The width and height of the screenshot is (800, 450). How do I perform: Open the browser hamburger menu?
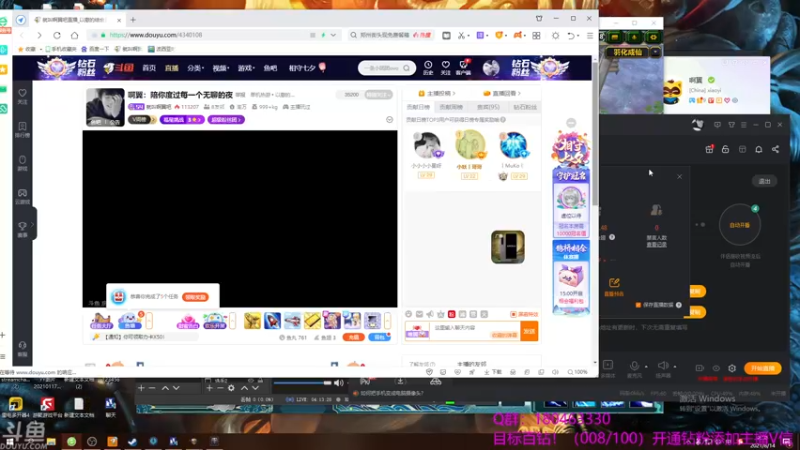pyautogui.click(x=590, y=35)
